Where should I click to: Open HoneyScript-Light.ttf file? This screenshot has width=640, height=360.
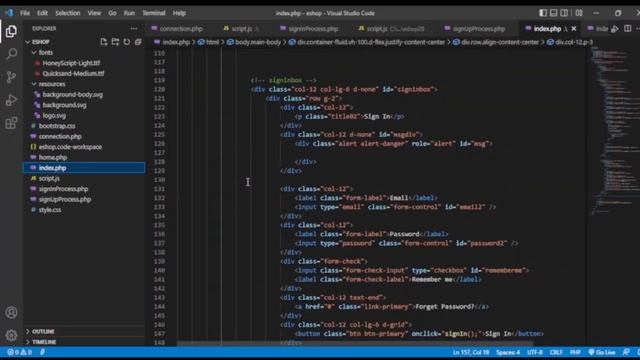click(71, 63)
